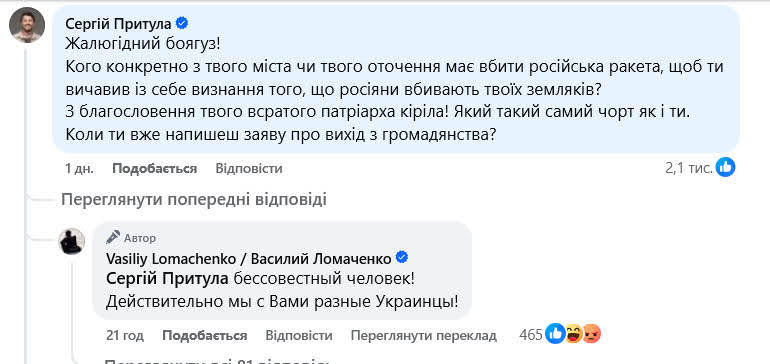The image size is (770, 364).
Task: Like Притула's comment with Подобається
Action: point(155,168)
